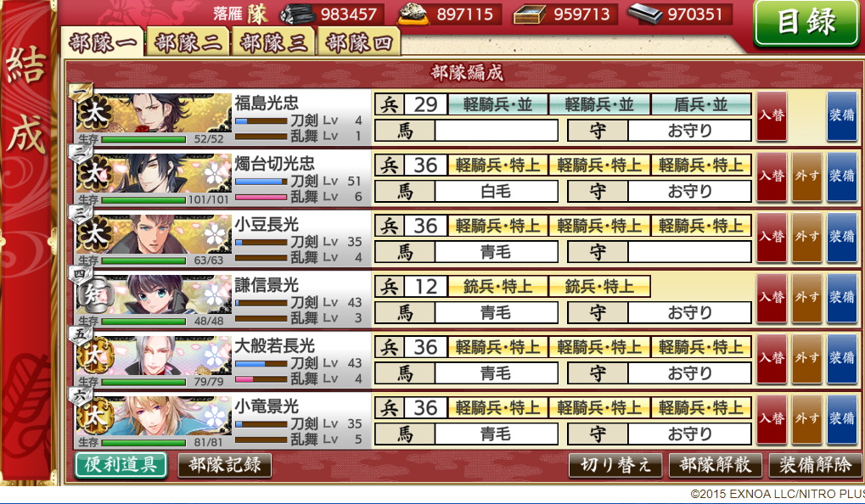Open the 目録 menu button
Viewport: 865px width, 504px height.
coord(806,23)
